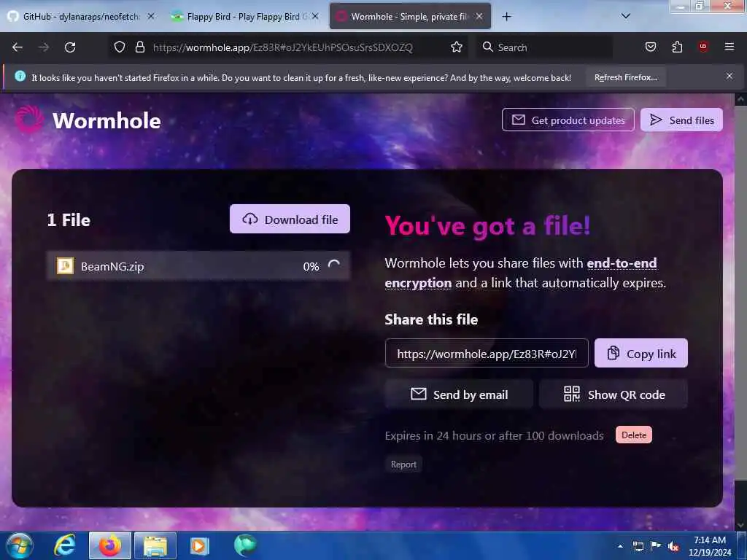Select the Wormhole tab
The height and width of the screenshot is (560, 747).
pyautogui.click(x=410, y=17)
